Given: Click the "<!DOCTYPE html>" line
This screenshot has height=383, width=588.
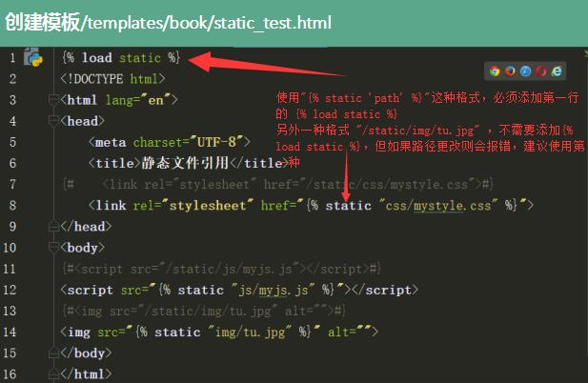Looking at the screenshot, I should 112,79.
